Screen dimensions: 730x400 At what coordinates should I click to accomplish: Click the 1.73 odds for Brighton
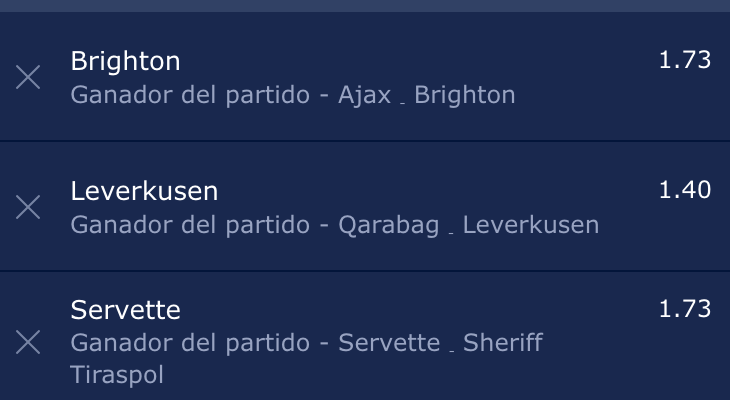(x=684, y=60)
